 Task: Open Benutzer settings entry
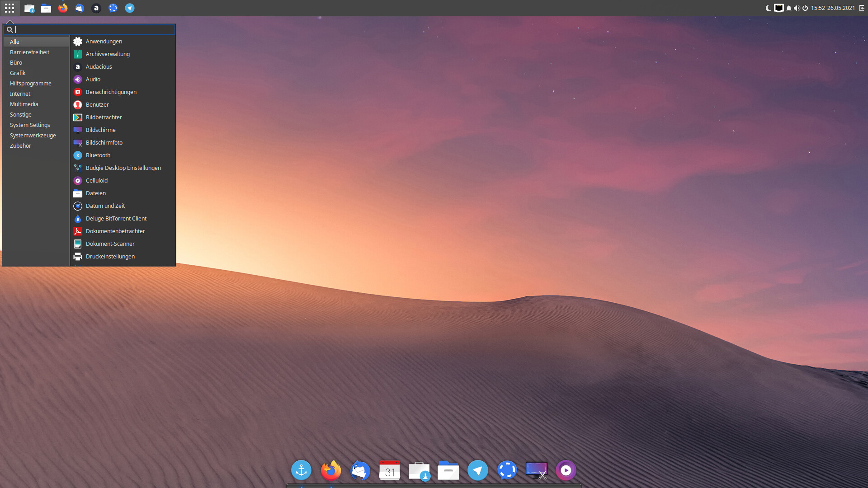(123, 104)
